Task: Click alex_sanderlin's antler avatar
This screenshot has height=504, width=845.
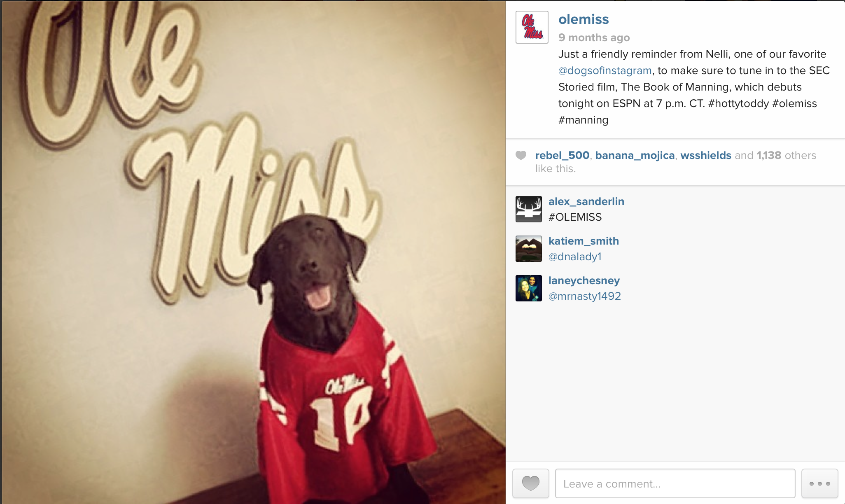Action: tap(529, 209)
